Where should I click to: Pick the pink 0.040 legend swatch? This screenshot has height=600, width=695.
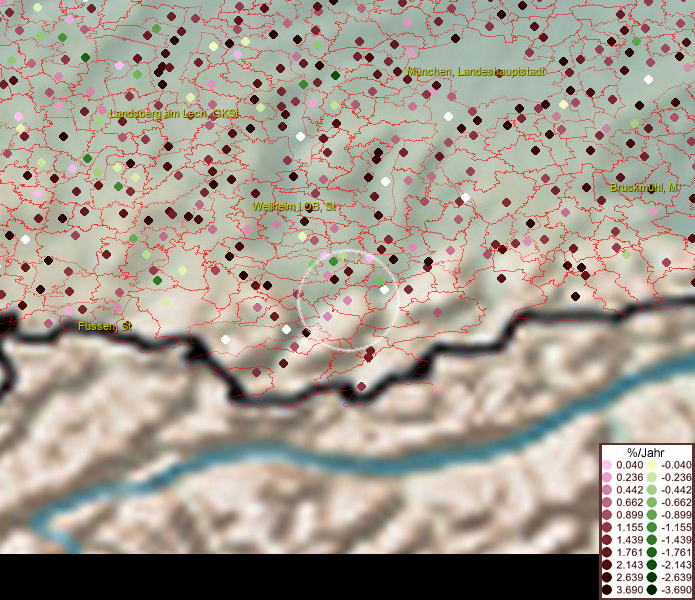tap(607, 465)
